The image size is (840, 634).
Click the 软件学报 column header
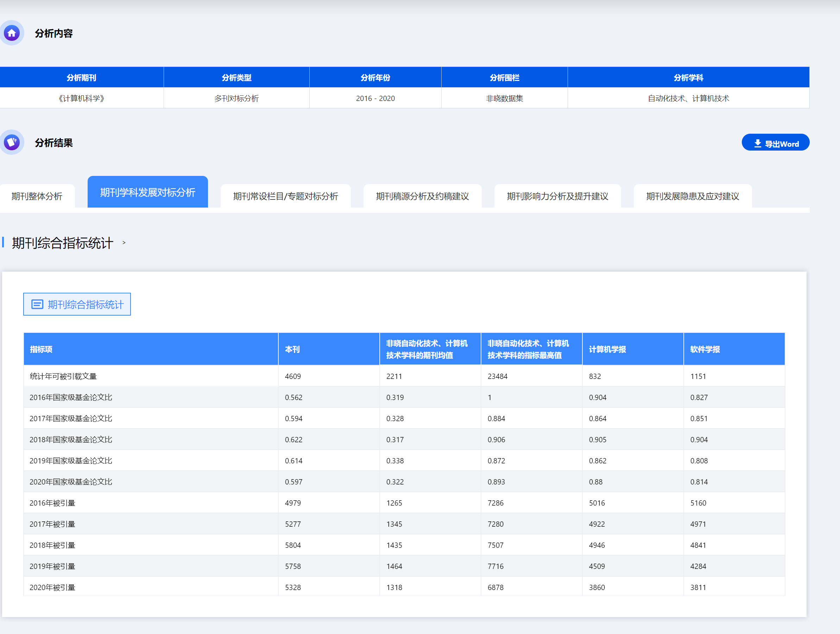click(734, 349)
